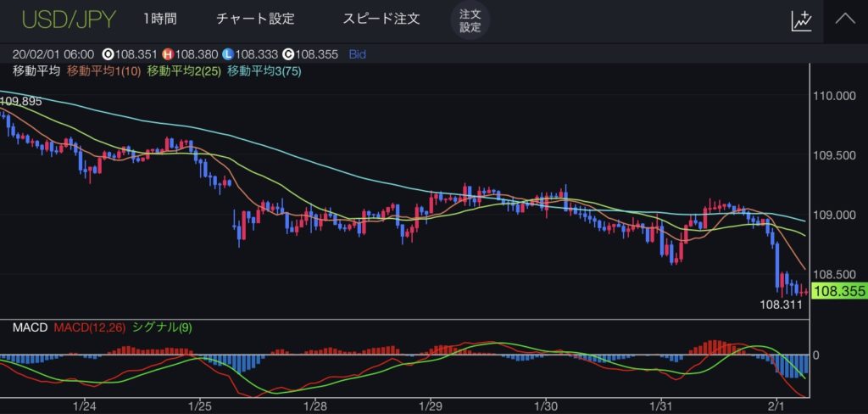
Task: Tap the 1/24 date axis label
Action: [x=84, y=406]
